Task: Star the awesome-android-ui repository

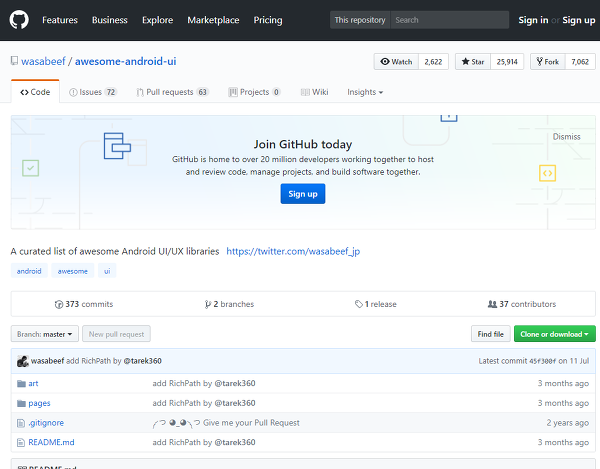Action: 473,62
